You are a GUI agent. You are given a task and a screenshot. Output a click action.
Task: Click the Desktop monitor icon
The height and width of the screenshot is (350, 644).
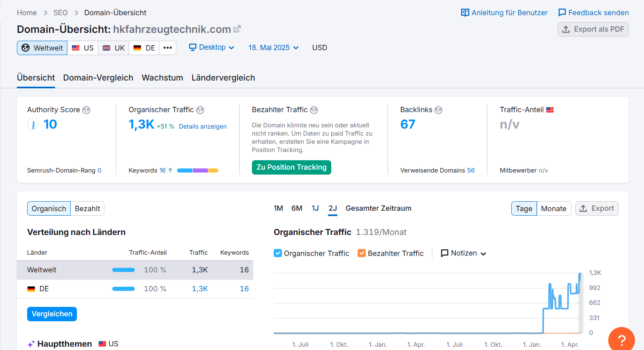coord(192,47)
